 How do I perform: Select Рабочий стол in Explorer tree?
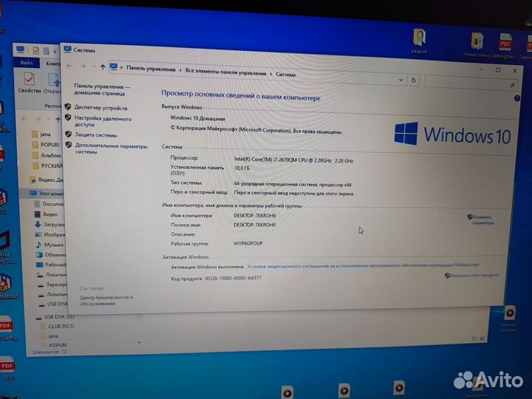(x=51, y=265)
